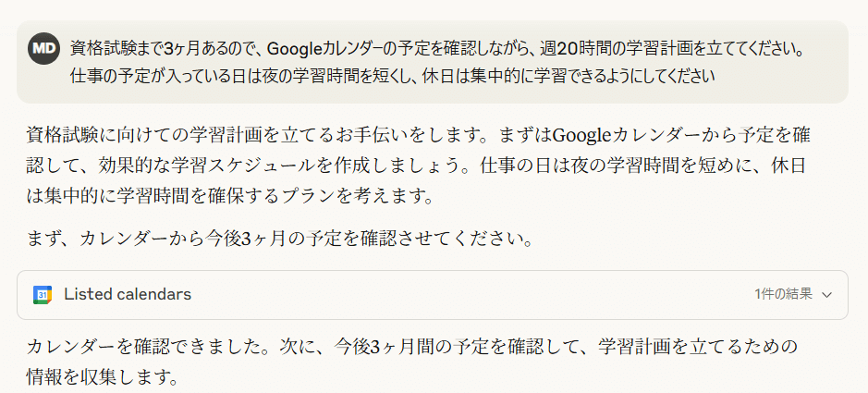Click empty space inside the Listed calendars card
The height and width of the screenshot is (393, 868).
point(471,295)
